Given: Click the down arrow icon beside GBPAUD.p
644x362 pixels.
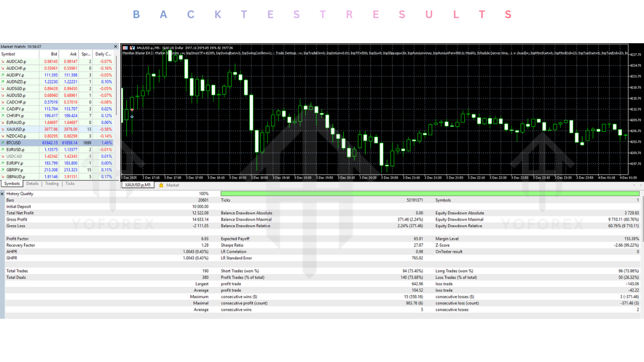Looking at the screenshot, I should coord(3,176).
